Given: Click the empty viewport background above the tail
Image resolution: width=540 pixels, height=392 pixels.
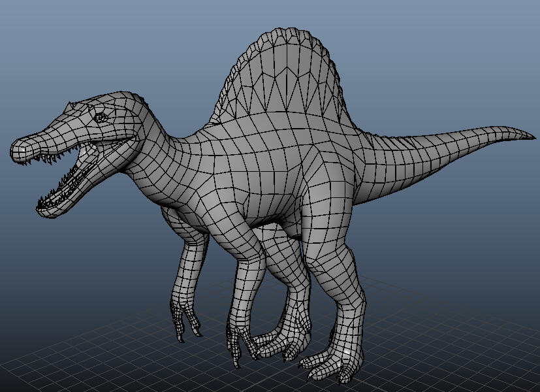Looking at the screenshot, I should (448, 69).
